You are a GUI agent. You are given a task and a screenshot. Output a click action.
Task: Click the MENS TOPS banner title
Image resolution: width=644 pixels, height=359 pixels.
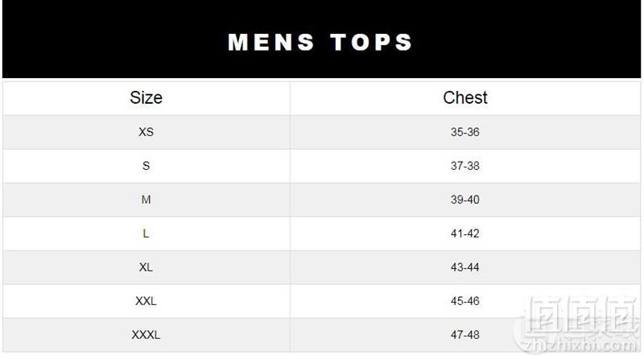click(x=320, y=43)
